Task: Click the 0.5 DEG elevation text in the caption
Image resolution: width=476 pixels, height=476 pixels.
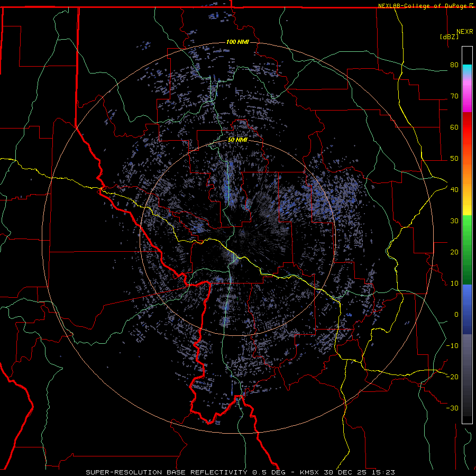Action: 268,472
